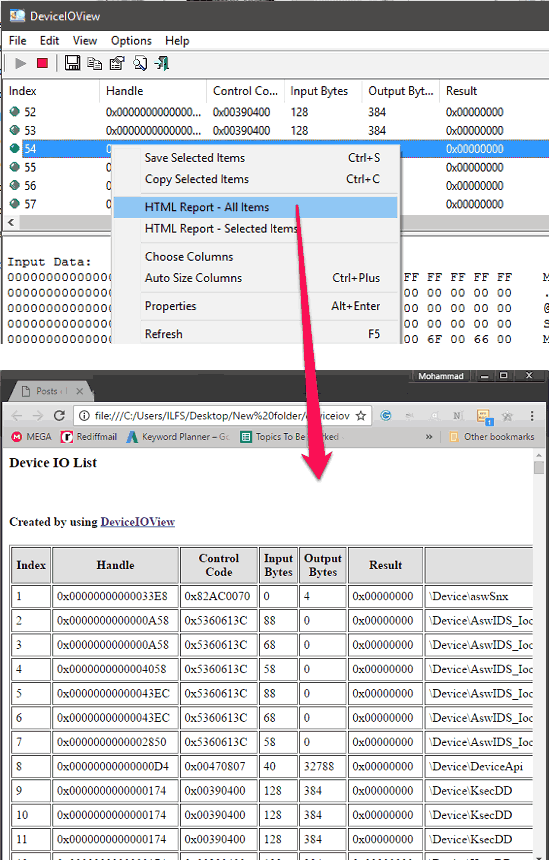549x860 pixels.
Task: Close the Posts browser tab
Action: point(80,391)
